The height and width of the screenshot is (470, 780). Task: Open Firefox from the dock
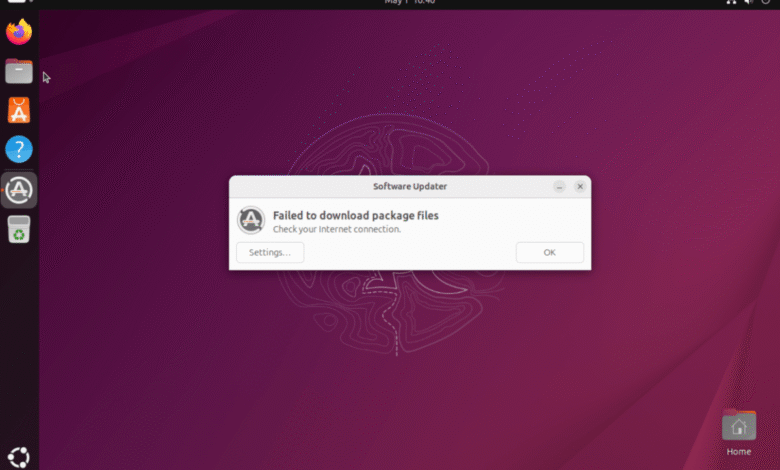pos(19,32)
